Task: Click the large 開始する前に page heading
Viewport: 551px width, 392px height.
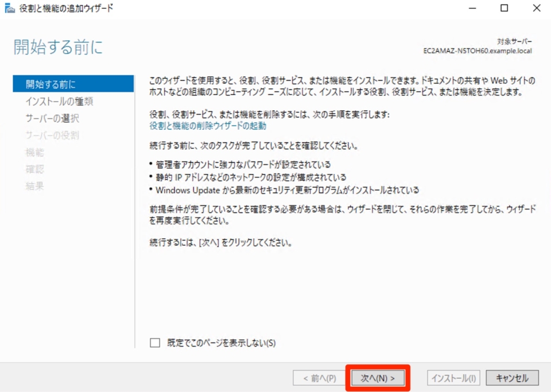Action: pyautogui.click(x=58, y=48)
